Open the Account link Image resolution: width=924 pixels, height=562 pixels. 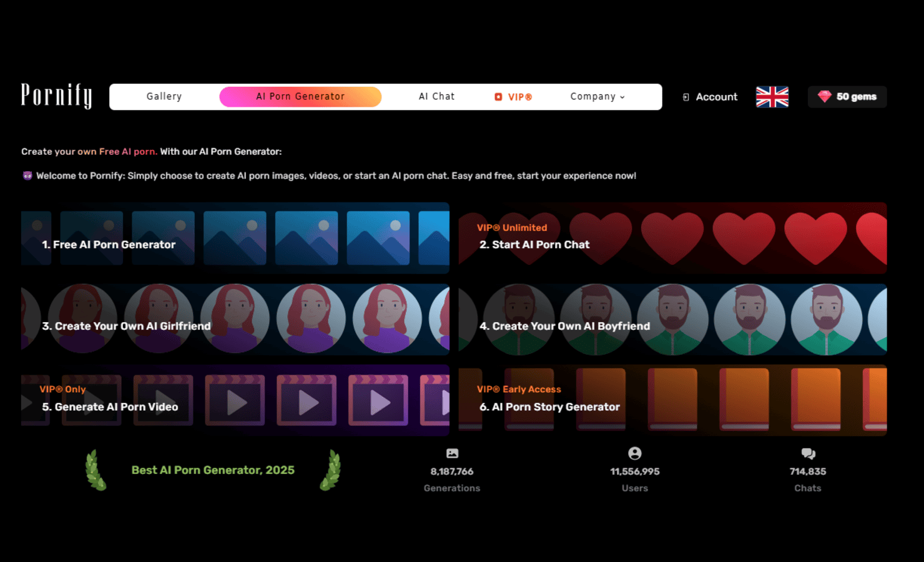point(710,97)
